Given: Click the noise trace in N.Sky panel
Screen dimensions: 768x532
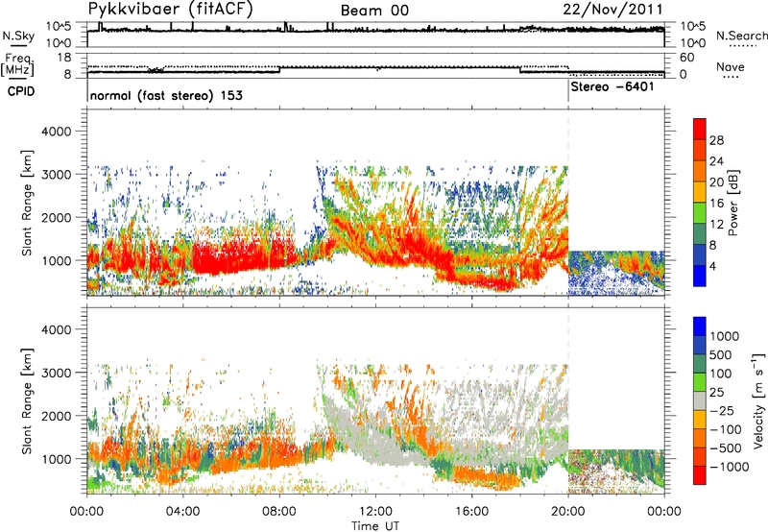Looking at the screenshot, I should [x=375, y=31].
